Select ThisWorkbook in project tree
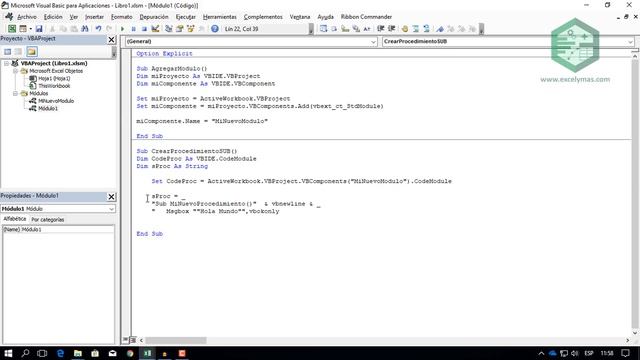640x360 pixels. (54, 86)
